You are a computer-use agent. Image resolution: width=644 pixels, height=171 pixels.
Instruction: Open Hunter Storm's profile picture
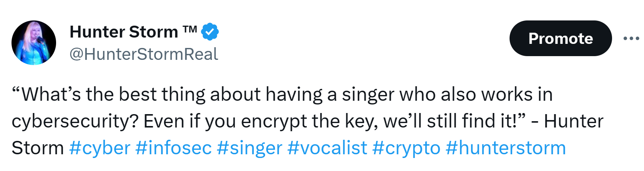tap(34, 43)
